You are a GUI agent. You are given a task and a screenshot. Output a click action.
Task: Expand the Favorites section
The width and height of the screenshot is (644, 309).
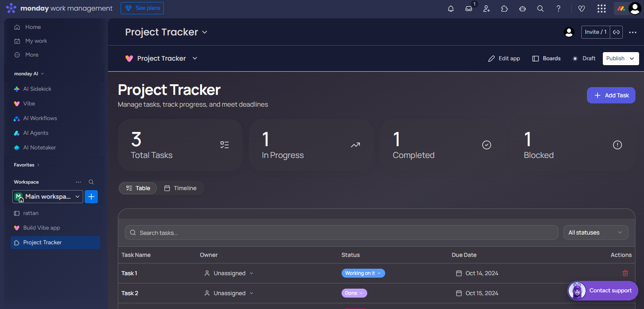27,165
